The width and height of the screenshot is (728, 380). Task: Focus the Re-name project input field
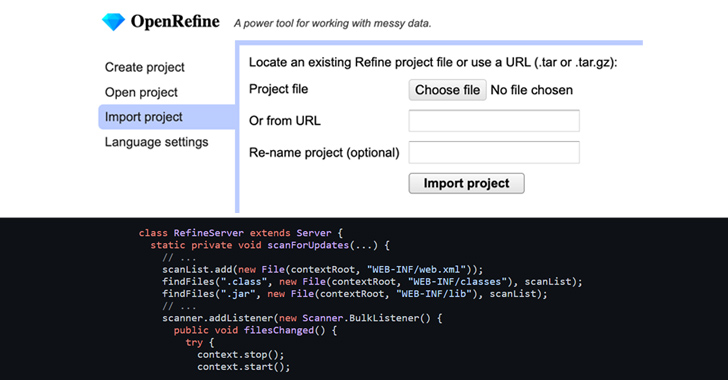click(x=494, y=152)
